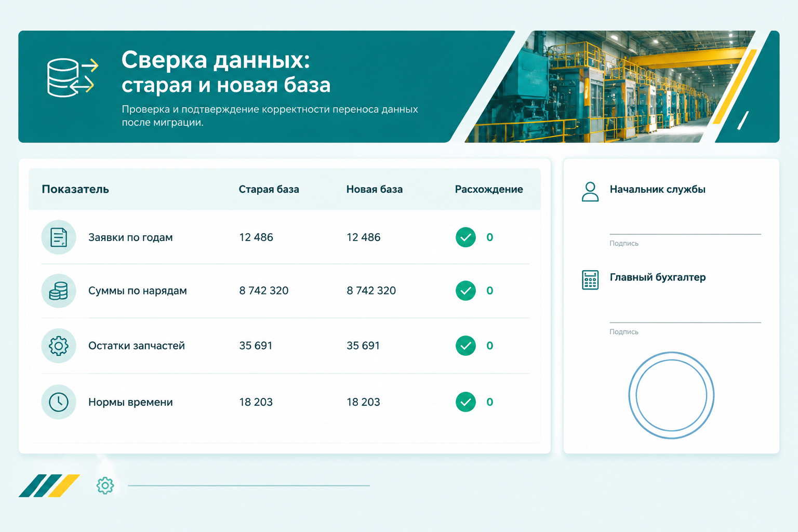The height and width of the screenshot is (532, 798).
Task: Click the factory photo in the header
Action: (610, 87)
